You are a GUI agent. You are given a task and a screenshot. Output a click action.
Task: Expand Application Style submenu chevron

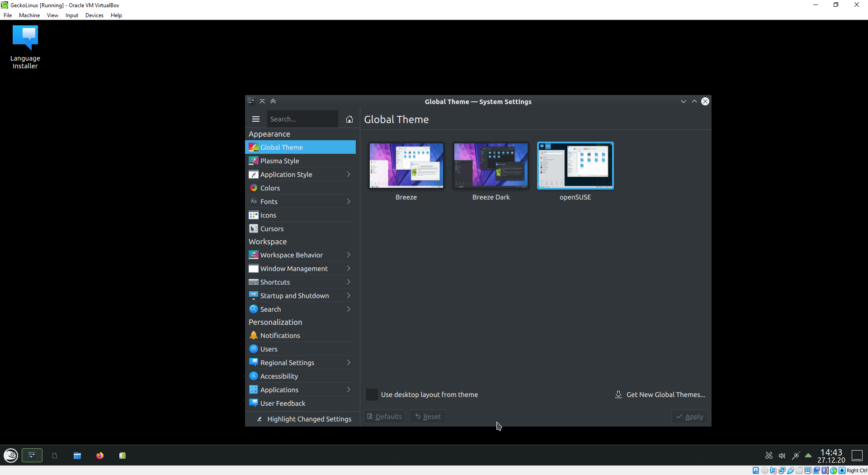349,174
